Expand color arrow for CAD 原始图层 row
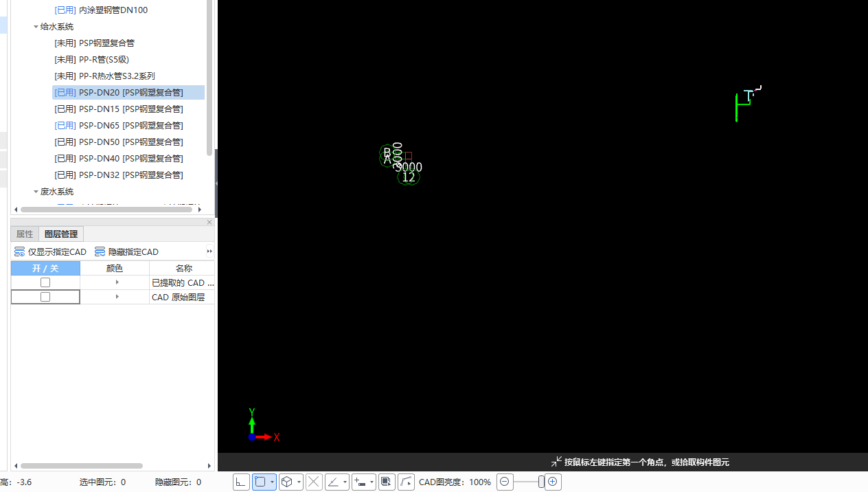The width and height of the screenshot is (868, 492). click(x=117, y=297)
